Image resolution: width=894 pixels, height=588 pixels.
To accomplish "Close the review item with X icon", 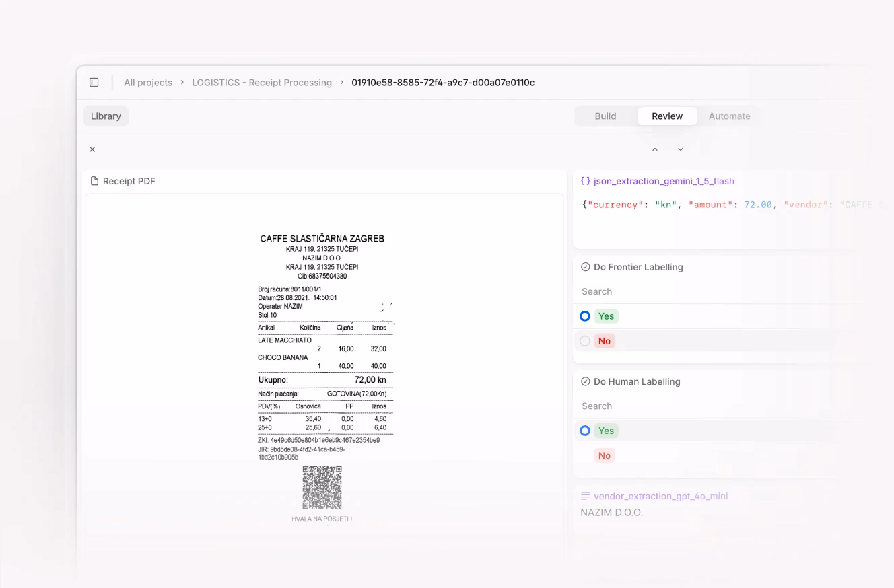I will (92, 149).
